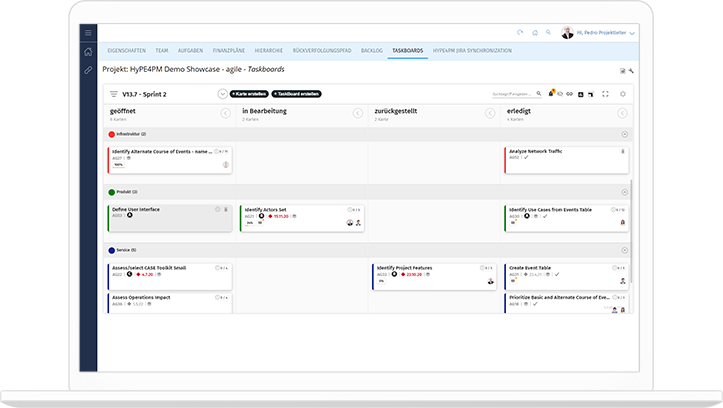Image resolution: width=723 pixels, height=408 pixels.
Task: Enter fullscreen mode for the taskboard
Action: click(x=605, y=94)
